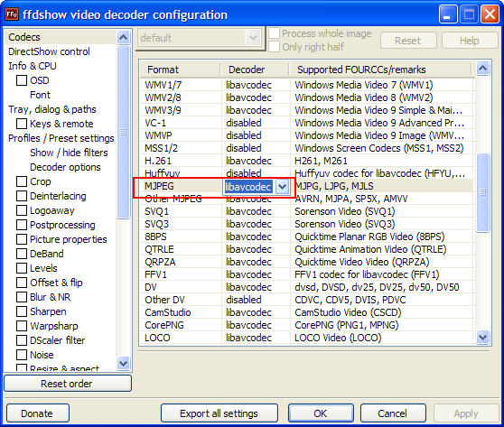504x427 pixels.
Task: Click the Cancel button
Action: pos(393,413)
